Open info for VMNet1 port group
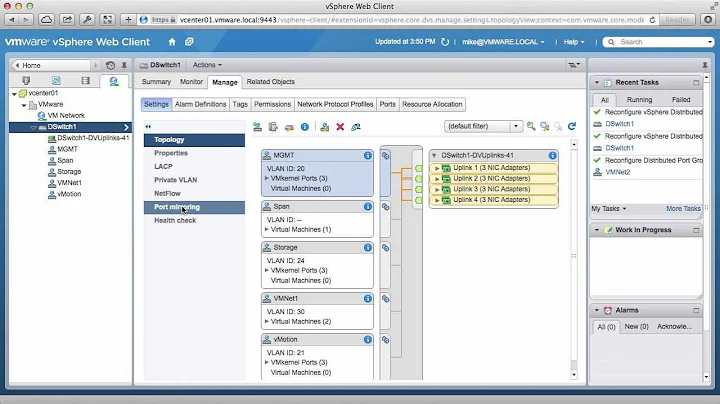Screen dimensions: 720x404 click(368, 299)
